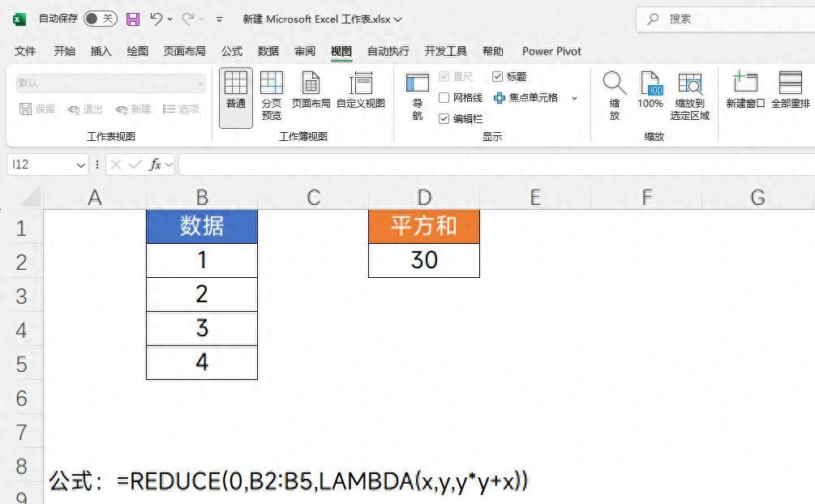The image size is (815, 504).
Task: Click cell B5 containing 4
Action: [x=202, y=362]
